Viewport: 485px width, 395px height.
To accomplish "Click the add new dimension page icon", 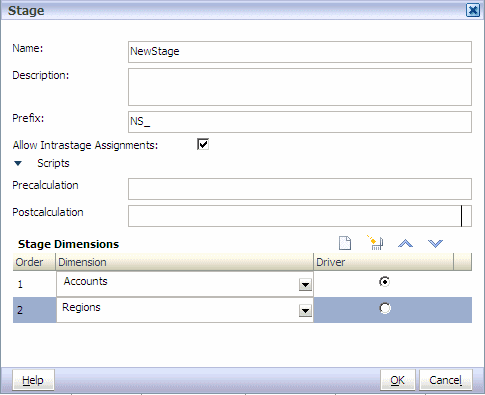I will (x=345, y=243).
